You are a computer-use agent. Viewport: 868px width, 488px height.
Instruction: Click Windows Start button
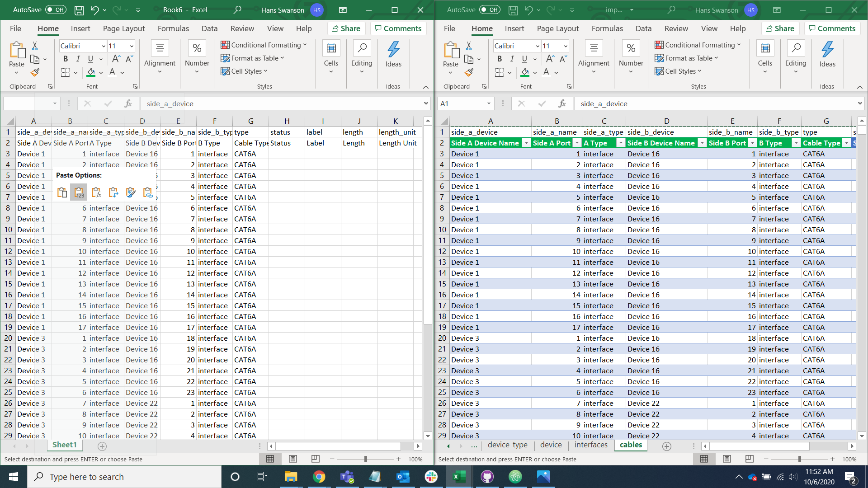14,477
